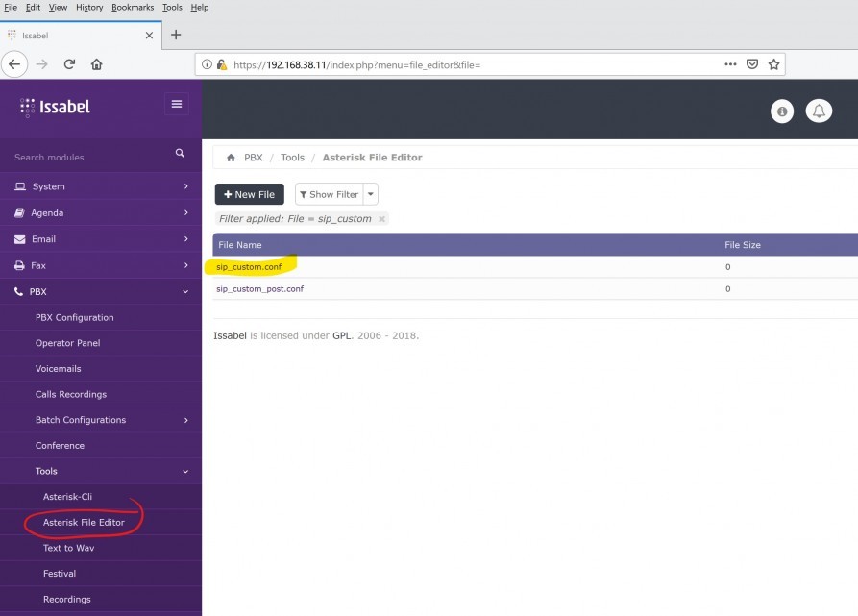Open PBX Configuration in sidebar
This screenshot has width=858, height=616.
click(74, 317)
